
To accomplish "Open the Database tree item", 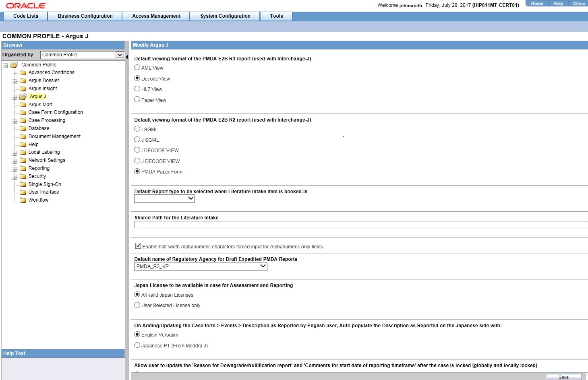I will tap(39, 128).
